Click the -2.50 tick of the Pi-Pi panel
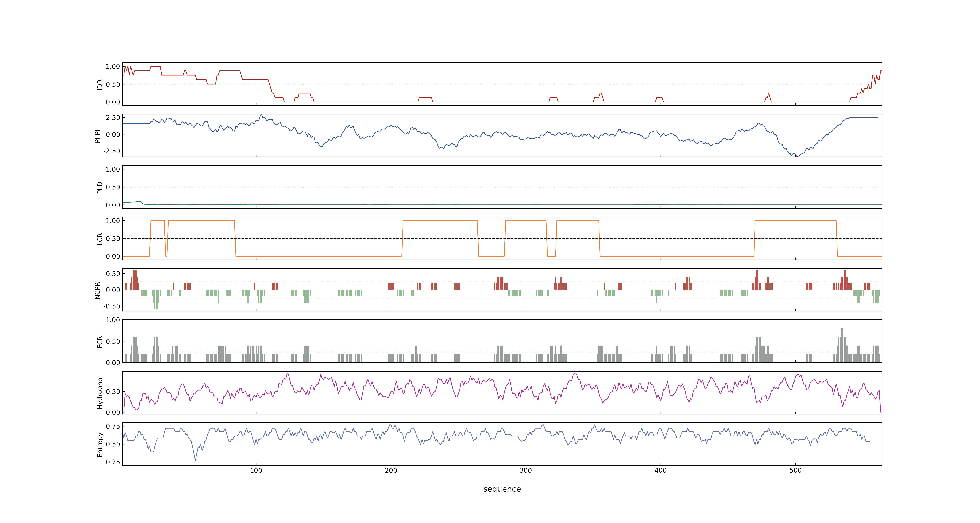980x523 pixels. (112, 151)
